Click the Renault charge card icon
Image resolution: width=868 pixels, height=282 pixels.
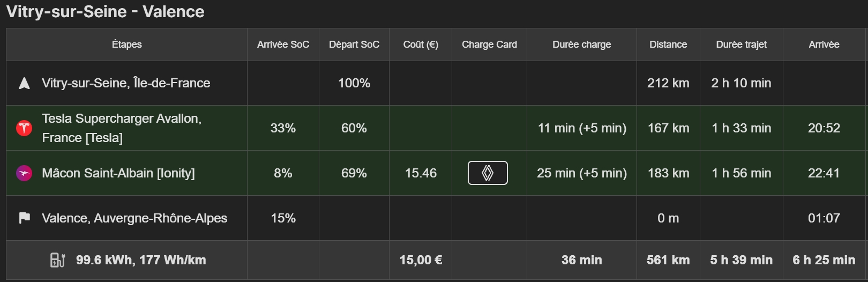pos(488,173)
